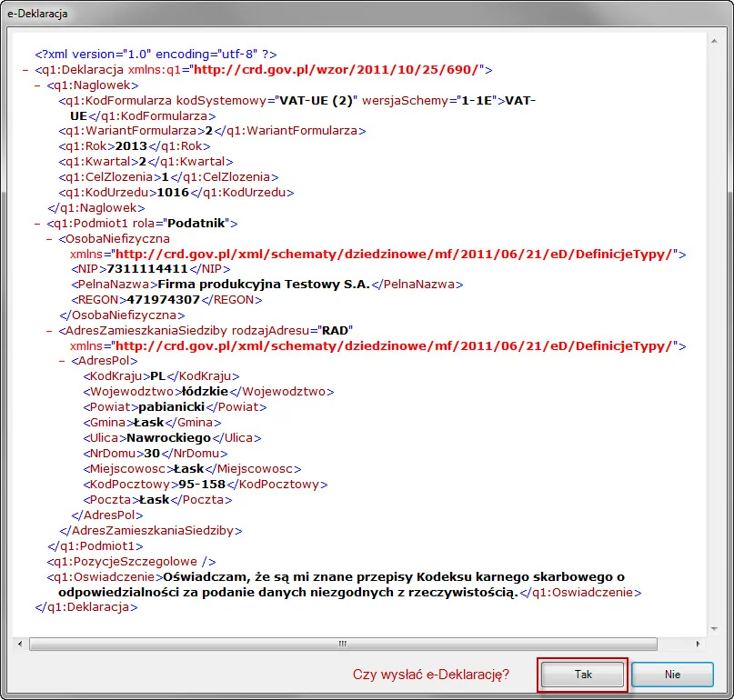The width and height of the screenshot is (734, 700).
Task: Click the Podatnik role value
Action: [196, 224]
